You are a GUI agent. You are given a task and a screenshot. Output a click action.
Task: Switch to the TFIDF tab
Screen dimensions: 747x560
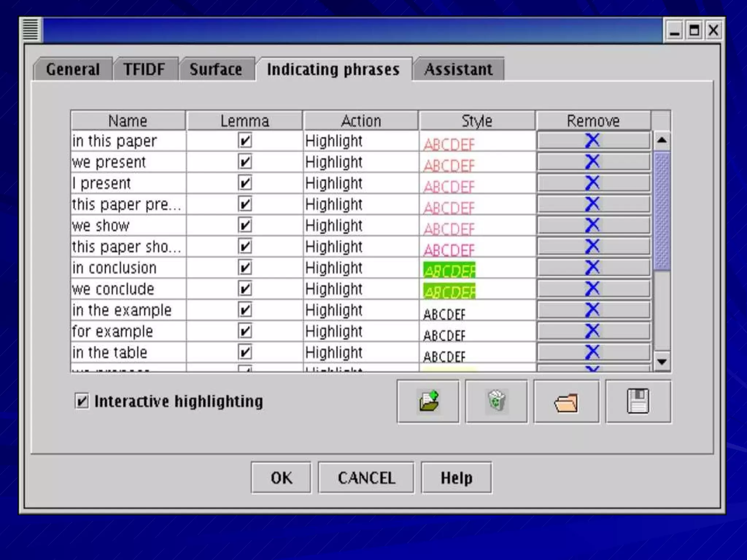[145, 69]
